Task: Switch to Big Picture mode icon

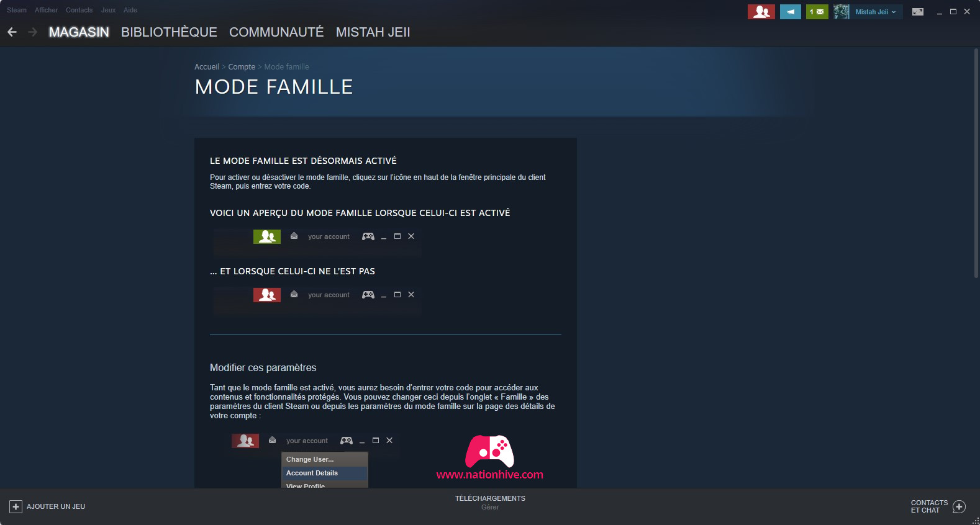Action: tap(917, 12)
